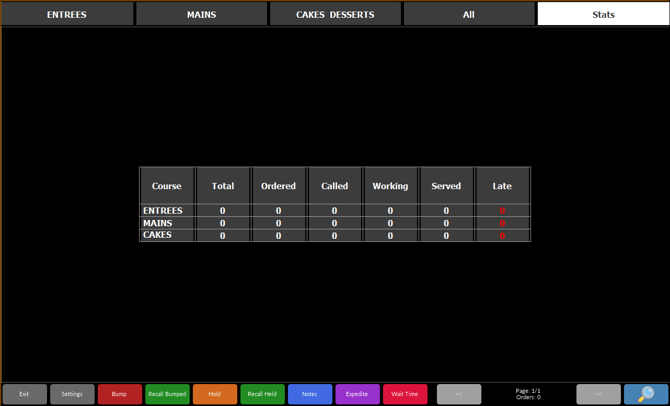Viewport: 670px width, 406px height.
Task: Select the MAINS row label
Action: pyautogui.click(x=158, y=223)
